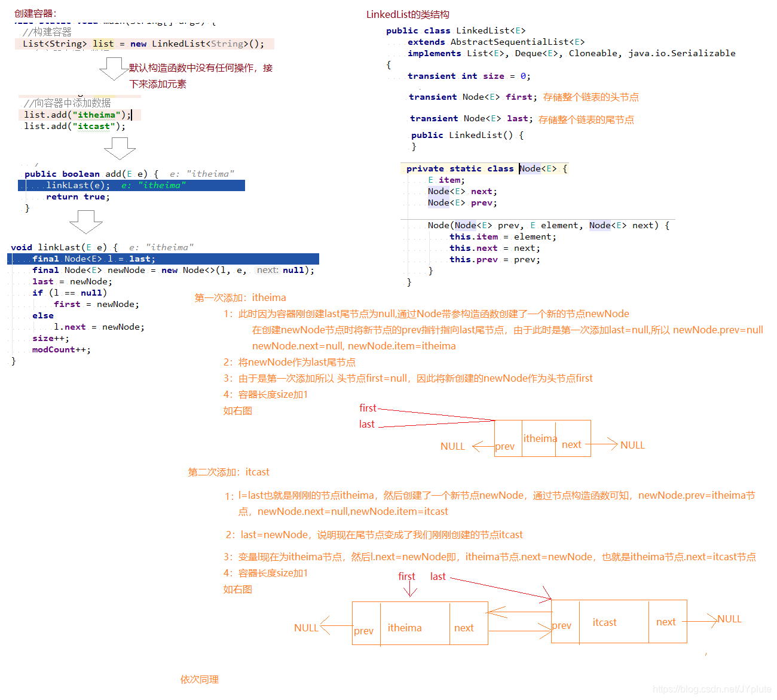
Task: Click the 'Node<E> next;' field
Action: (x=462, y=191)
